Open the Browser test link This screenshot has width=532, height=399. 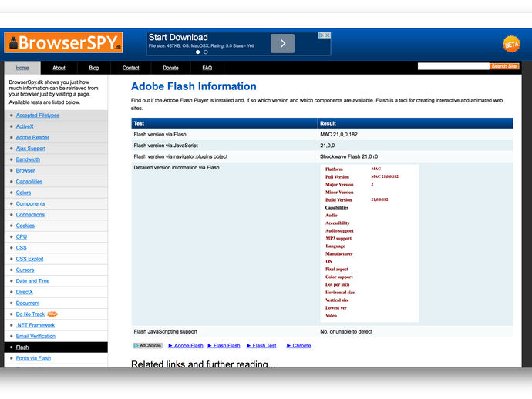pyautogui.click(x=25, y=170)
